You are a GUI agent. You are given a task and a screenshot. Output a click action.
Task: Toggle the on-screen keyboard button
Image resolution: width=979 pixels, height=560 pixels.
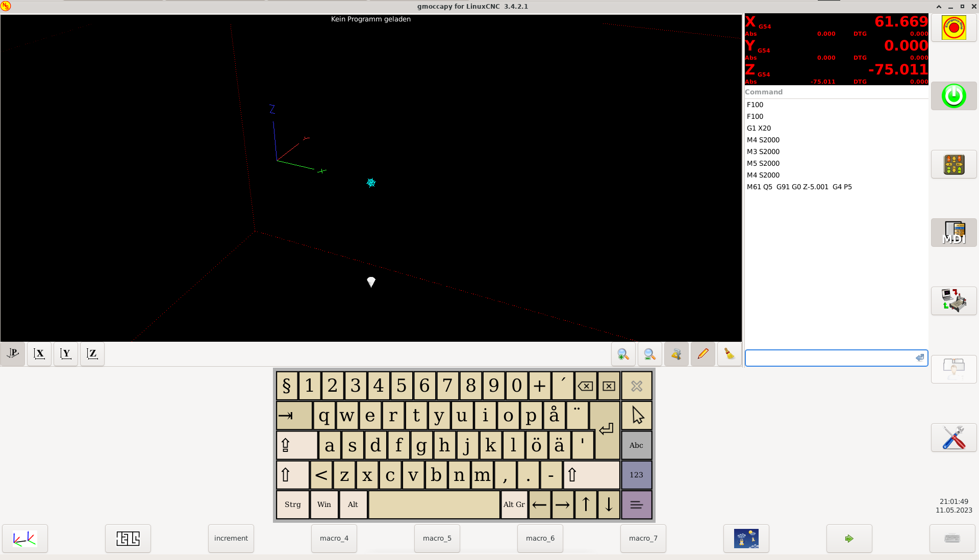pyautogui.click(x=952, y=539)
